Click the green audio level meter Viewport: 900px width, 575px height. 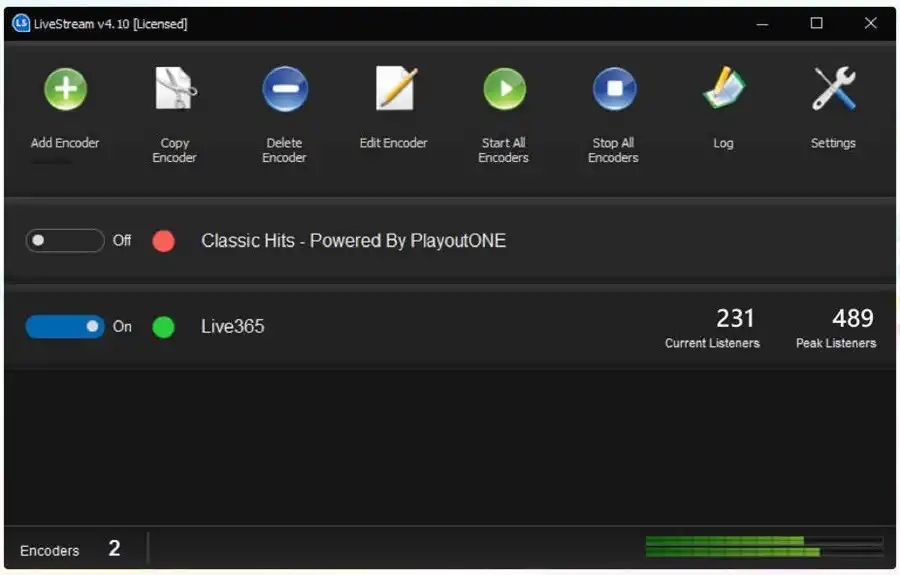764,546
